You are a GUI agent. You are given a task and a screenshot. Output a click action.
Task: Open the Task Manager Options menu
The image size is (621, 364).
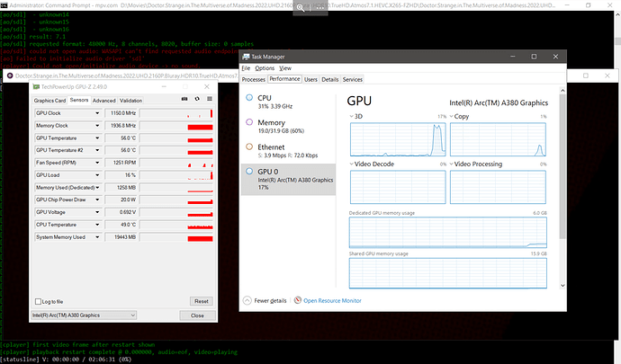(x=265, y=68)
